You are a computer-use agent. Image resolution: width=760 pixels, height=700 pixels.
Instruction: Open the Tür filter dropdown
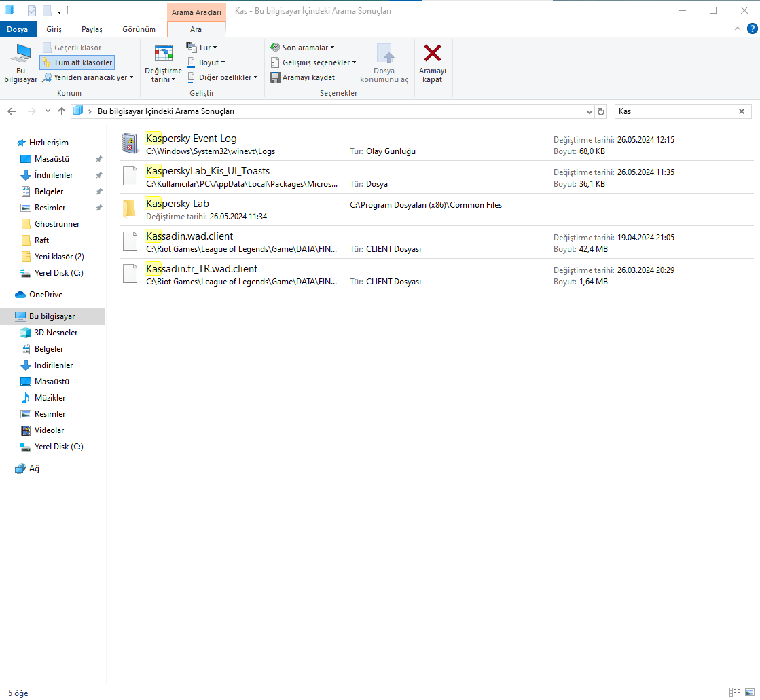pos(202,48)
